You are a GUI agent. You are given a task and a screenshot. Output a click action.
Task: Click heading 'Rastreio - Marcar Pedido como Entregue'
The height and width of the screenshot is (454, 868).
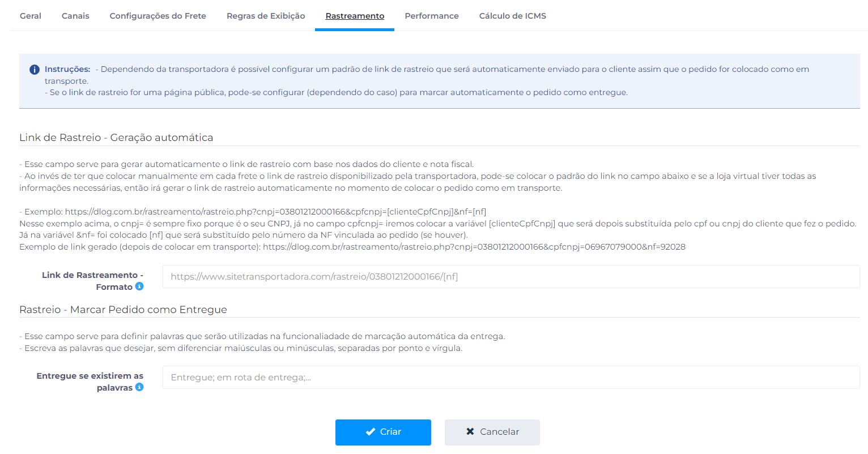tap(123, 310)
